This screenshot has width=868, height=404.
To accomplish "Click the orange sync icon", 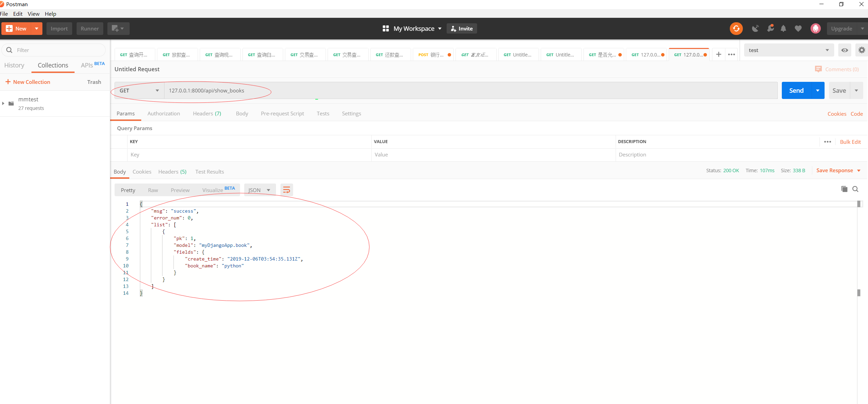I will click(x=736, y=28).
